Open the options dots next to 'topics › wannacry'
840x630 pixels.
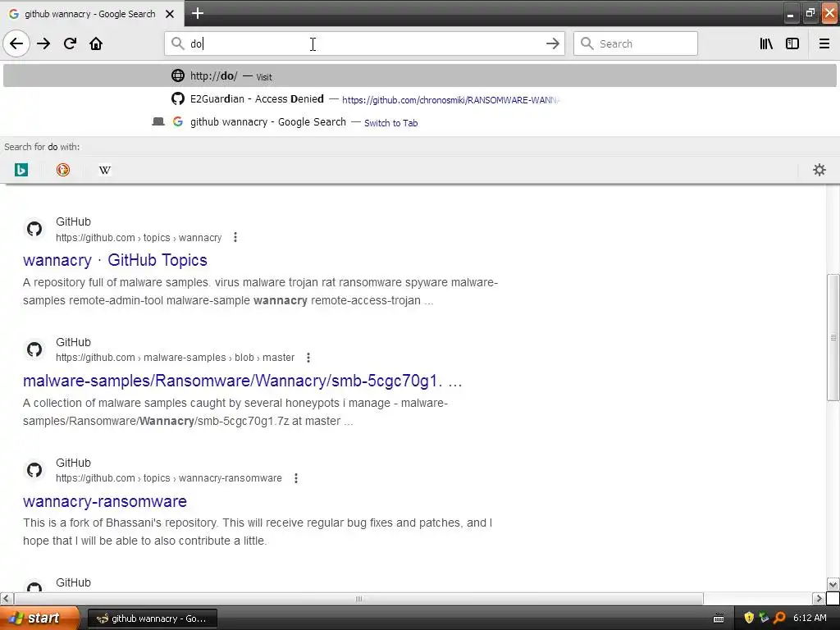coord(235,237)
